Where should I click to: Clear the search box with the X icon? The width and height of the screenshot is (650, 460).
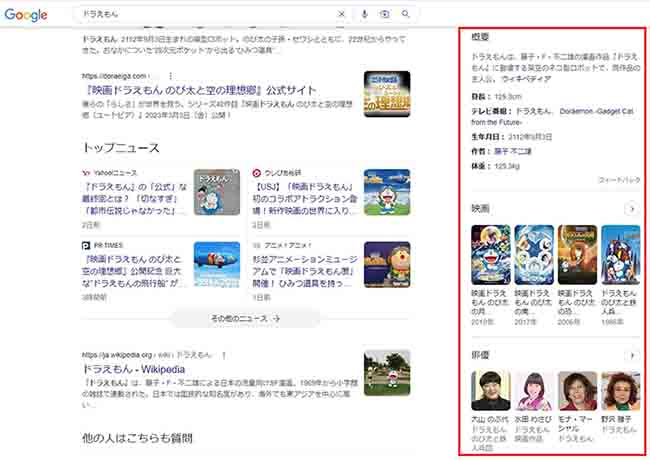341,14
